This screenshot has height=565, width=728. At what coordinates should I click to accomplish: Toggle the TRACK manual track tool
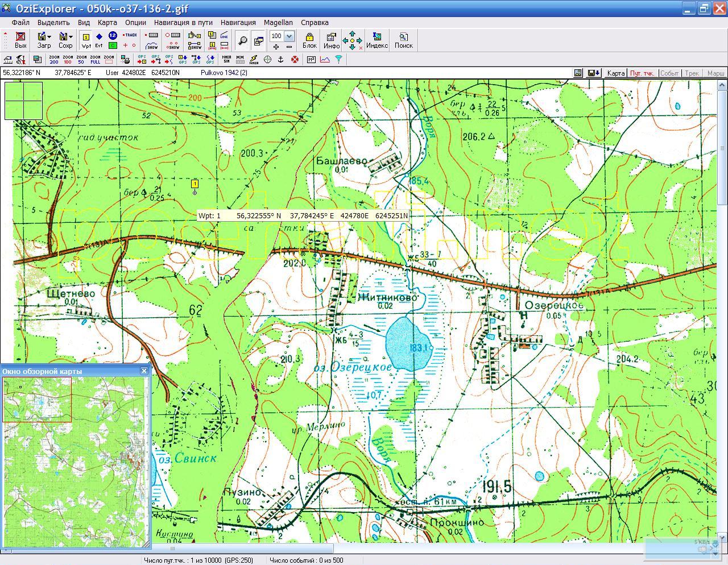pos(130,35)
